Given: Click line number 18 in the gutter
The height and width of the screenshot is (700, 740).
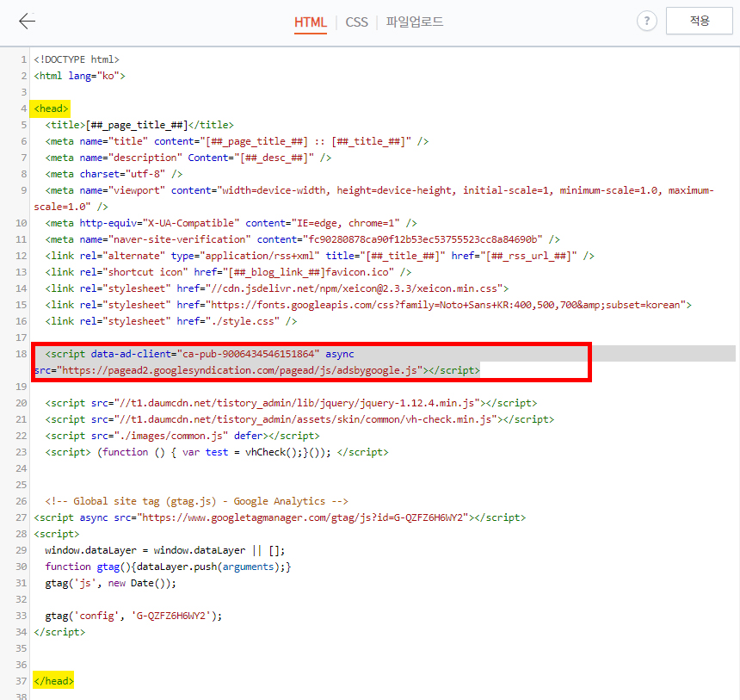Looking at the screenshot, I should click(22, 354).
